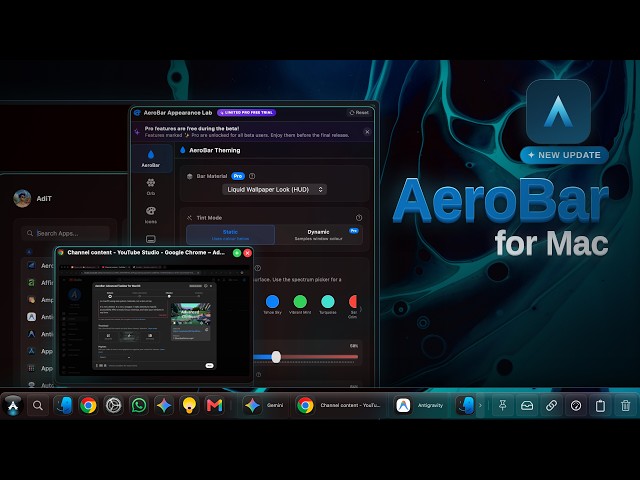Click the AeroBar Appearance Lab window title

(x=178, y=113)
